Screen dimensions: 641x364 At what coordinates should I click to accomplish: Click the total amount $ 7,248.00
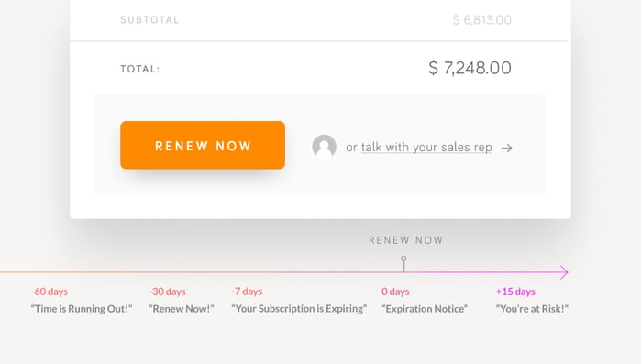pos(470,68)
